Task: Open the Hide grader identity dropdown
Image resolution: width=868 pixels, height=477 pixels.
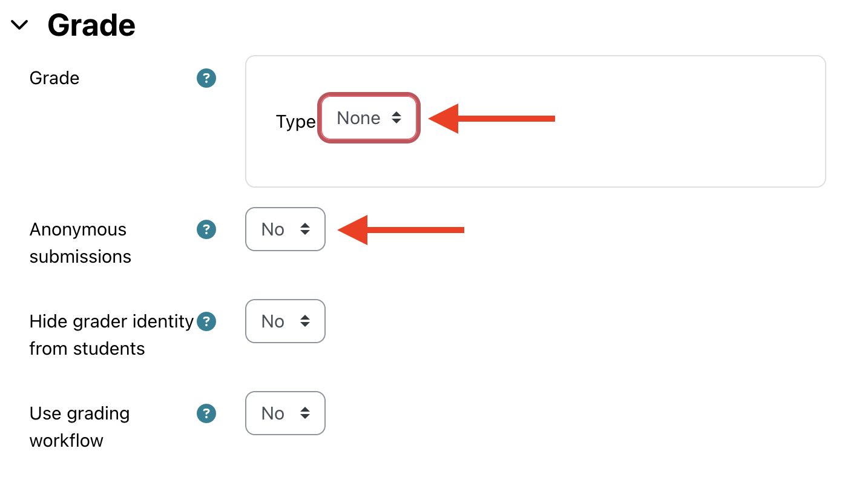Action: pyautogui.click(x=285, y=321)
